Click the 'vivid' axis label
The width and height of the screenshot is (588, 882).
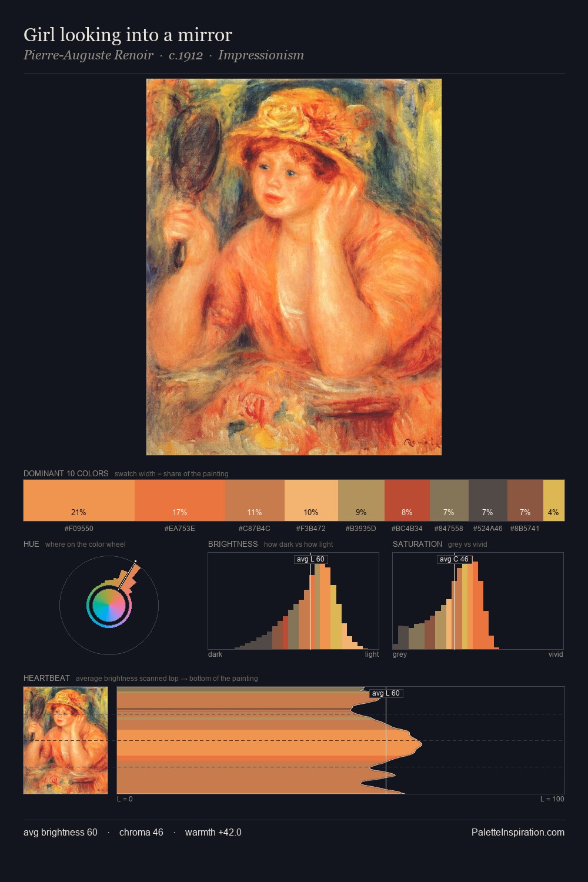click(556, 654)
